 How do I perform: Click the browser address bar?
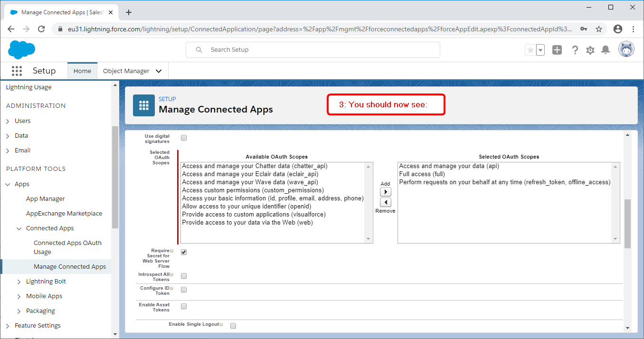[320, 29]
